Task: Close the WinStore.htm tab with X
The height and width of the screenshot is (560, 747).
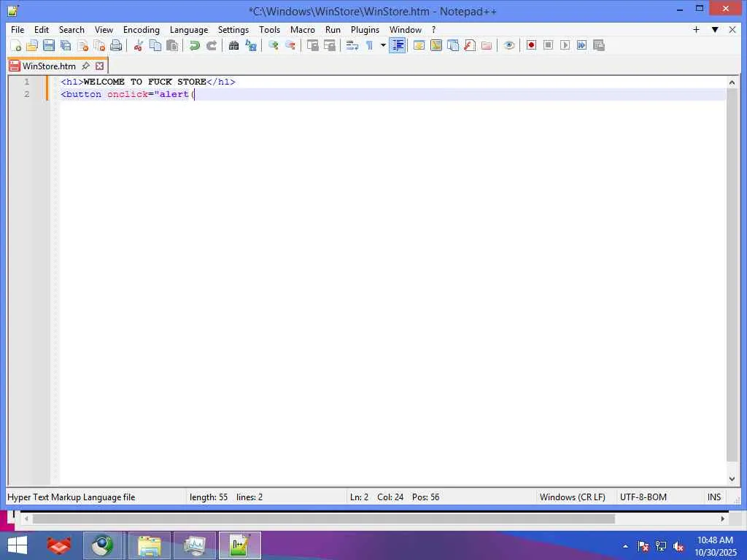Action: [x=99, y=66]
